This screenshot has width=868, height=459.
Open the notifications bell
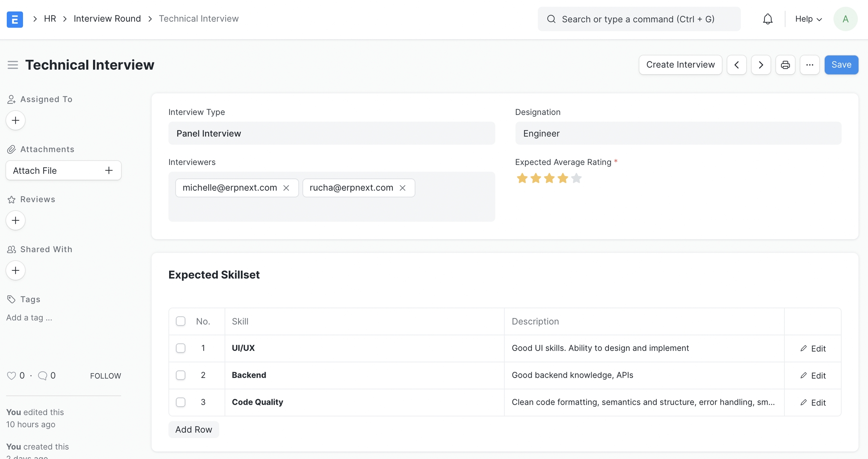pyautogui.click(x=767, y=19)
